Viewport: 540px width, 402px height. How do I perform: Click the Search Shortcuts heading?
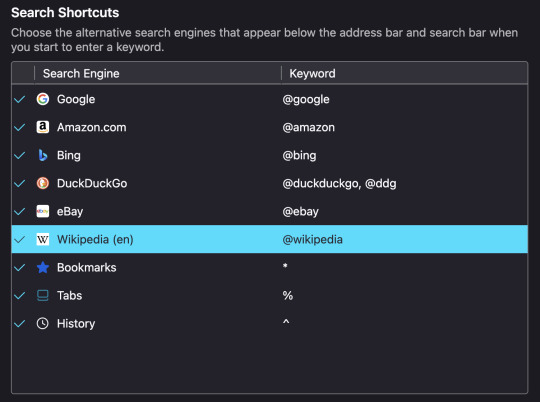click(65, 13)
